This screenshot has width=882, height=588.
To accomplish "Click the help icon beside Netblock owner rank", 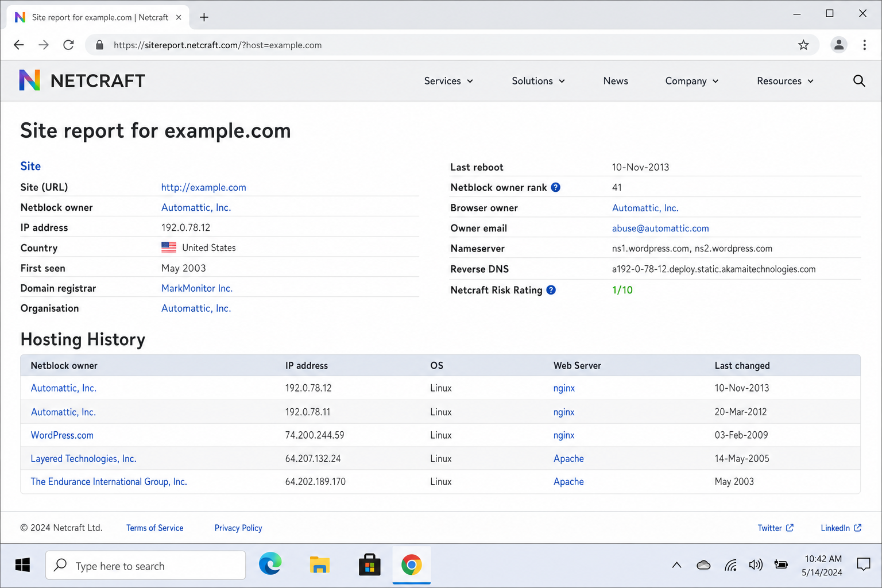I will coord(555,187).
